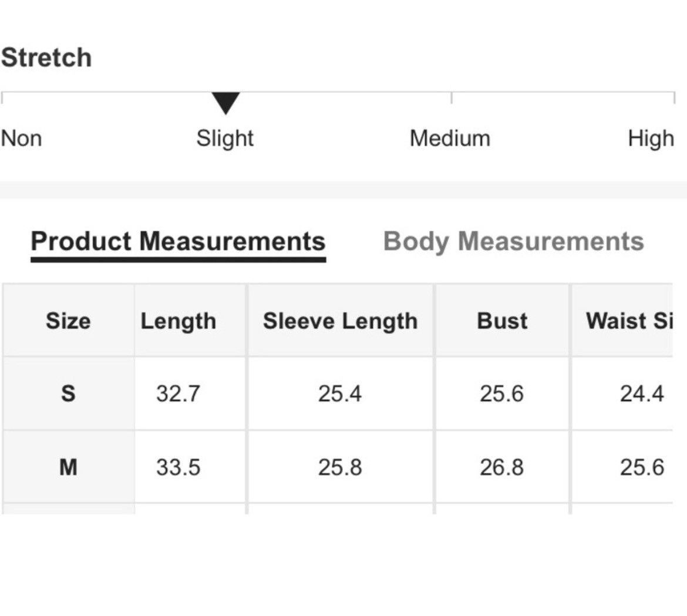Click the Bust column header

coord(502,320)
